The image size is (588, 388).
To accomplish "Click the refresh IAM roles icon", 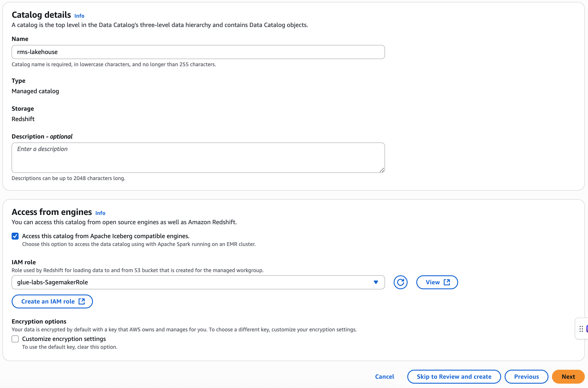I will point(401,282).
